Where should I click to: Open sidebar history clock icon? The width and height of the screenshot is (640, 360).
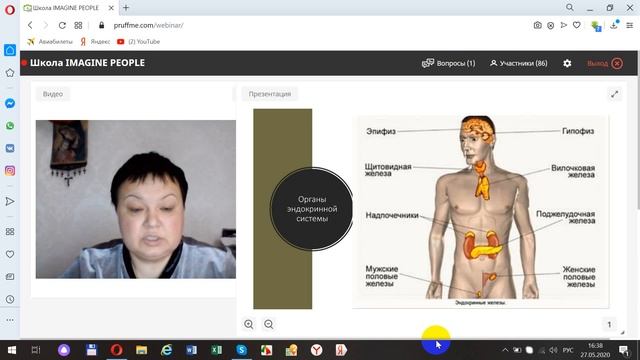10,299
